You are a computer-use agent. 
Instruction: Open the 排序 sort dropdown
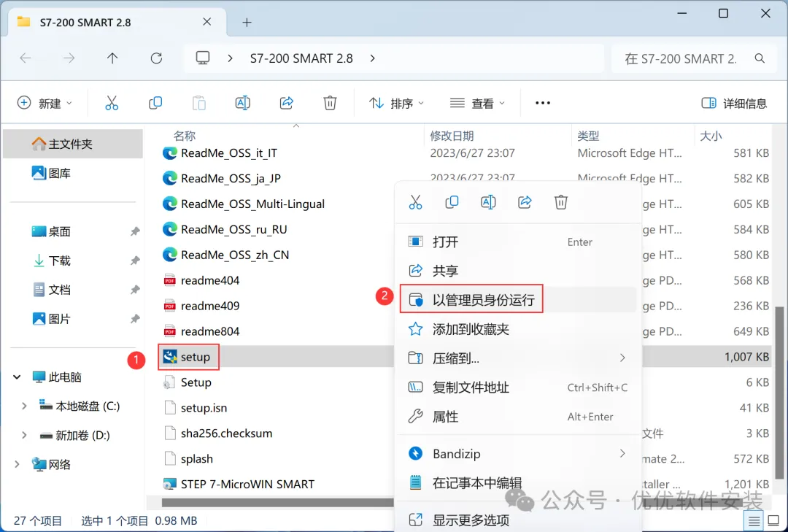coord(396,103)
